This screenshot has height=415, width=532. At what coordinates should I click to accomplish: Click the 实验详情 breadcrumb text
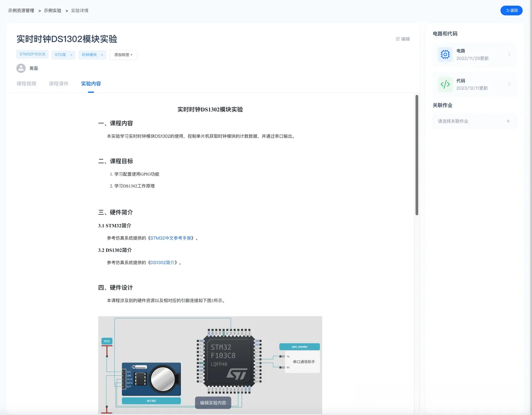point(80,11)
